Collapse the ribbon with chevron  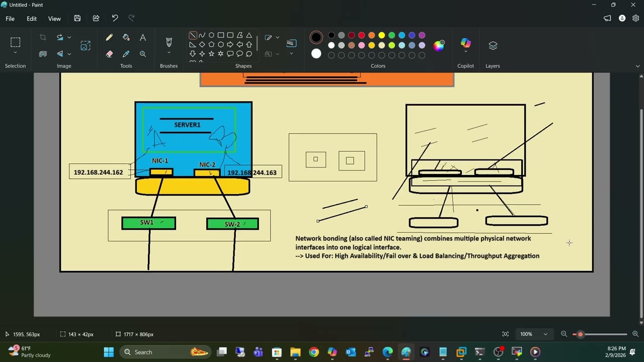(x=637, y=66)
